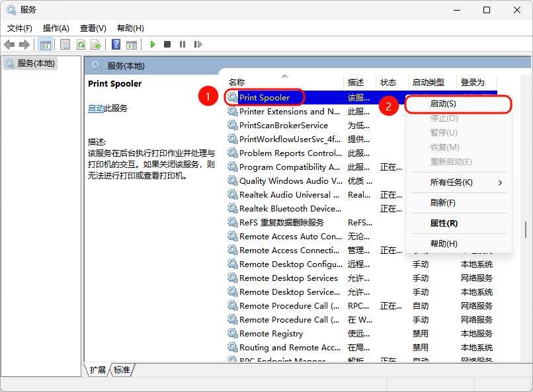The image size is (533, 392).
Task: Open the 操作(A) menu
Action: coord(56,28)
